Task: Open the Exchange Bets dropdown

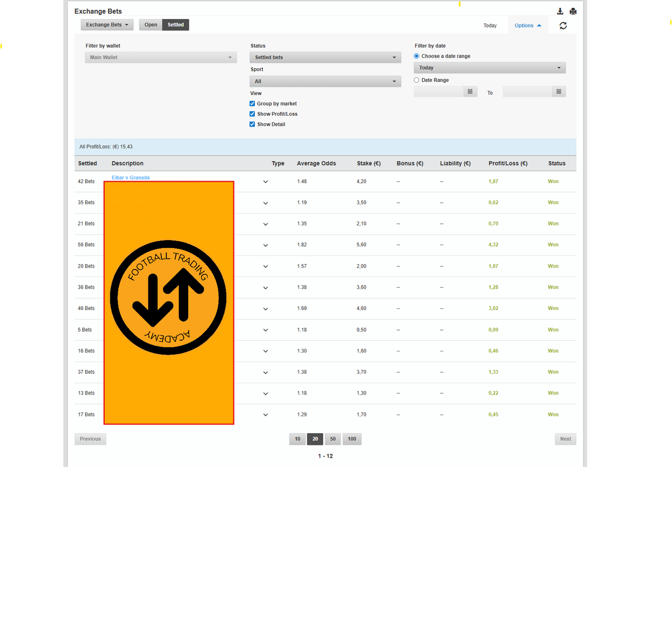Action: pyautogui.click(x=107, y=25)
